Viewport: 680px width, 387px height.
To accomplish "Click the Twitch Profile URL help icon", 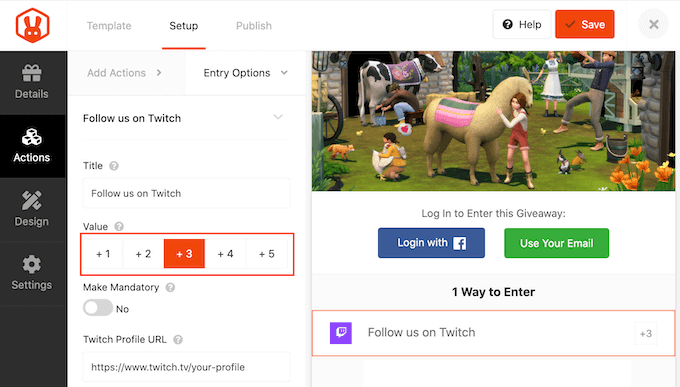I will [178, 339].
